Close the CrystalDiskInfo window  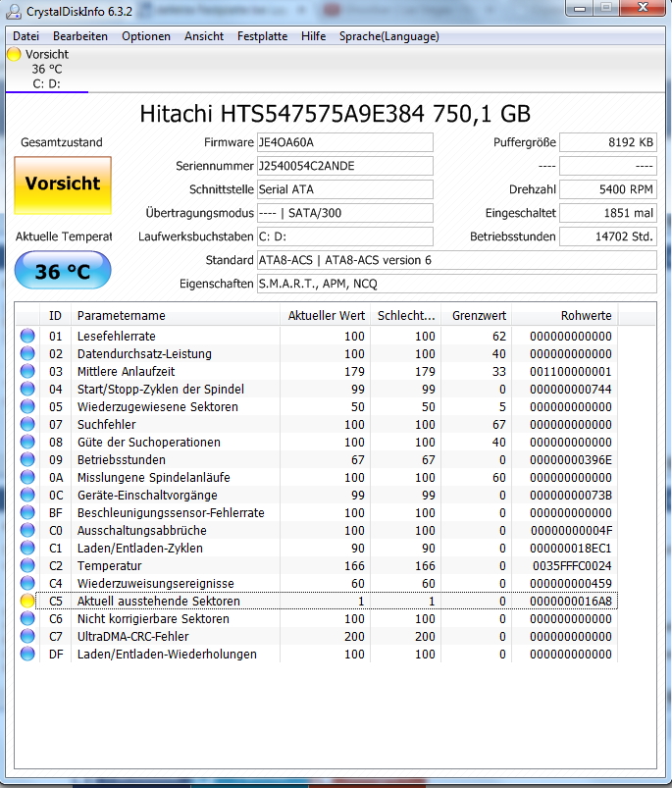click(x=643, y=8)
